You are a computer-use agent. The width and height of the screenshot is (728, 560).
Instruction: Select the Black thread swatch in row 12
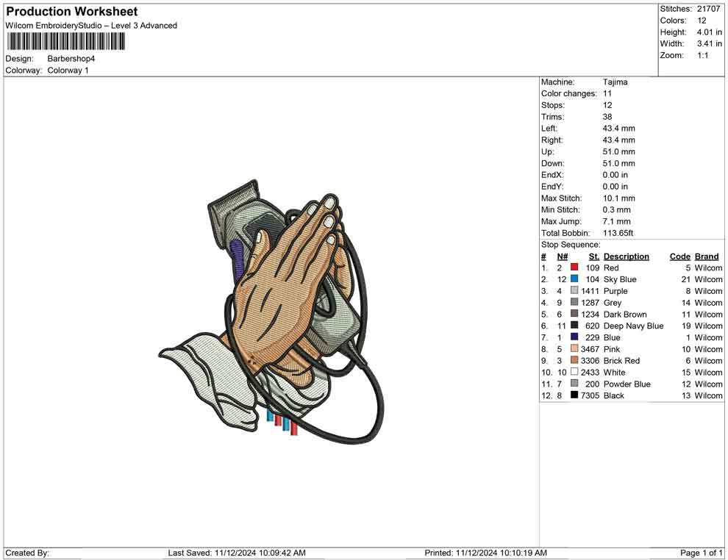click(574, 395)
